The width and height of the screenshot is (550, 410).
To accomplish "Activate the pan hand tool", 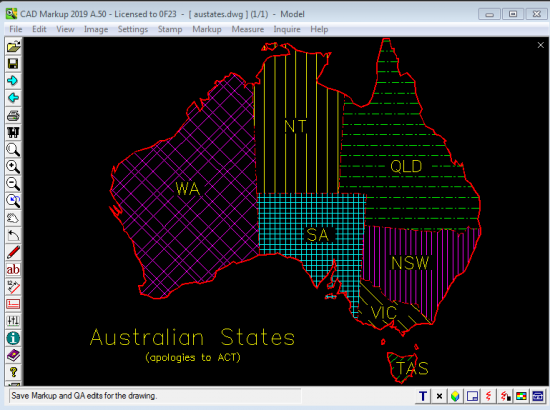I will [13, 218].
